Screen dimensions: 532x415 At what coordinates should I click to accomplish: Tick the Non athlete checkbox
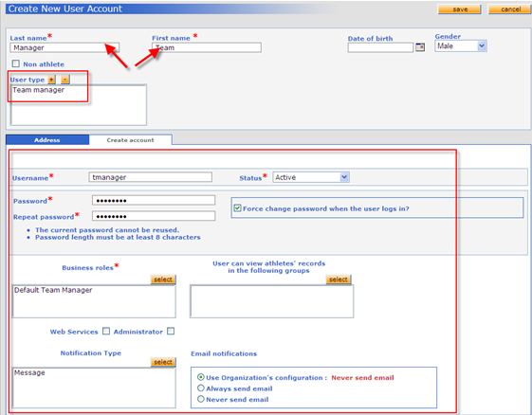(x=15, y=63)
